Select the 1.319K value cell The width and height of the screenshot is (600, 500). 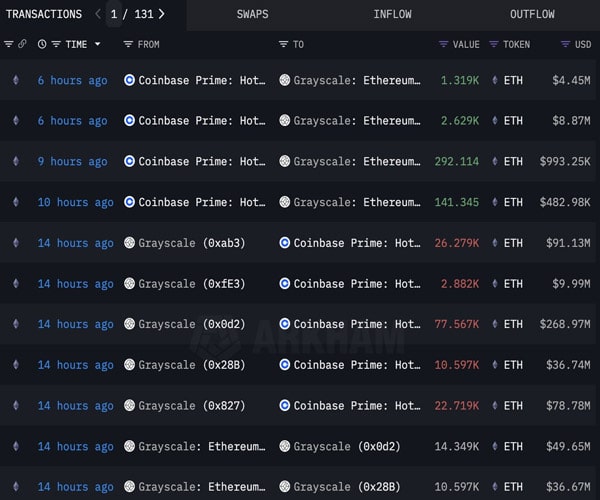(x=460, y=80)
